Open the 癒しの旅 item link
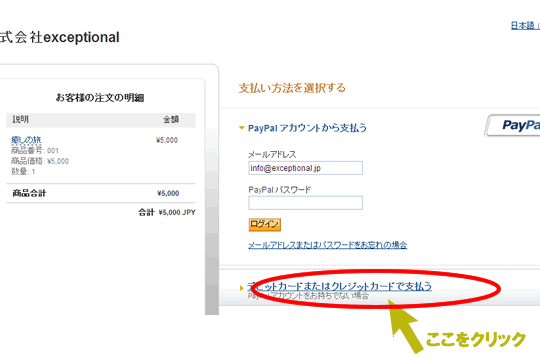 coord(26,140)
